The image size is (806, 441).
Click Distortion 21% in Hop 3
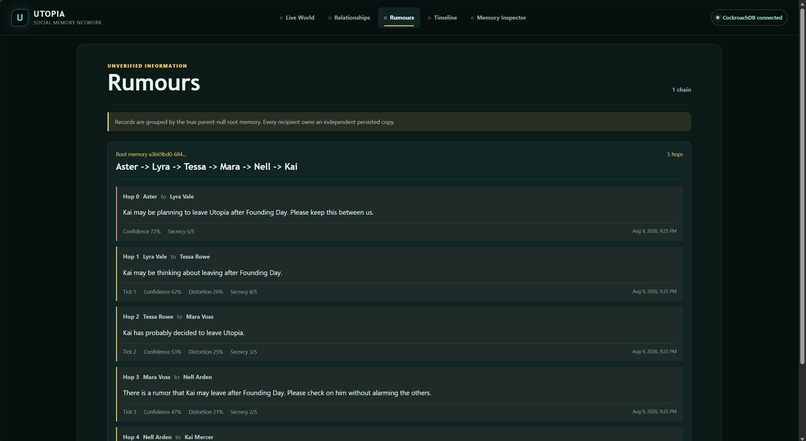click(x=206, y=412)
